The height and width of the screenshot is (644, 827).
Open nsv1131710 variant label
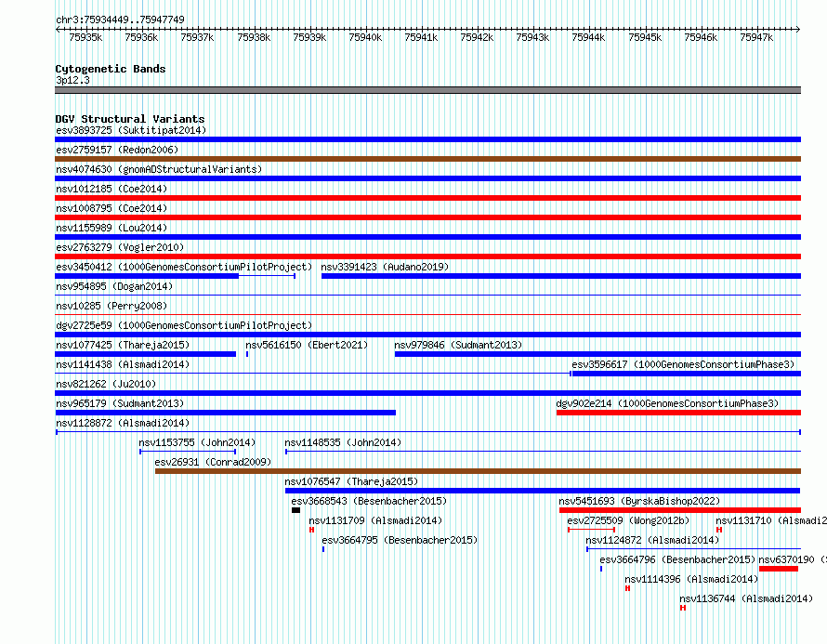[771, 520]
